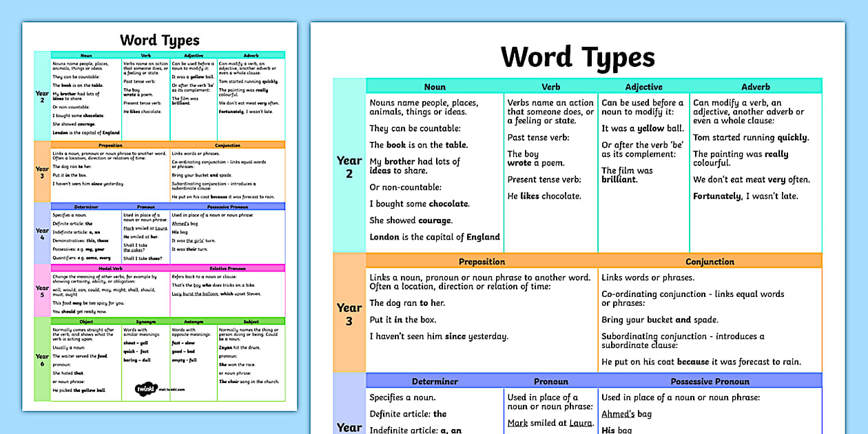This screenshot has height=434, width=868.
Task: Select the Preposition header on the orange band
Action: click(482, 262)
